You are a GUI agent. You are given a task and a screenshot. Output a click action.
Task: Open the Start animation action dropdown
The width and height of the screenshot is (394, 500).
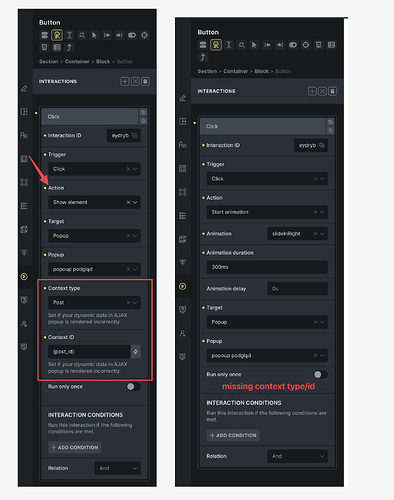pos(267,212)
